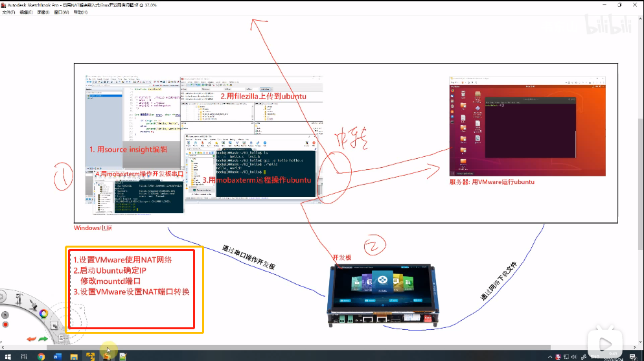Launch Chrome from the taskbar
The width and height of the screenshot is (644, 361).
pos(41,356)
